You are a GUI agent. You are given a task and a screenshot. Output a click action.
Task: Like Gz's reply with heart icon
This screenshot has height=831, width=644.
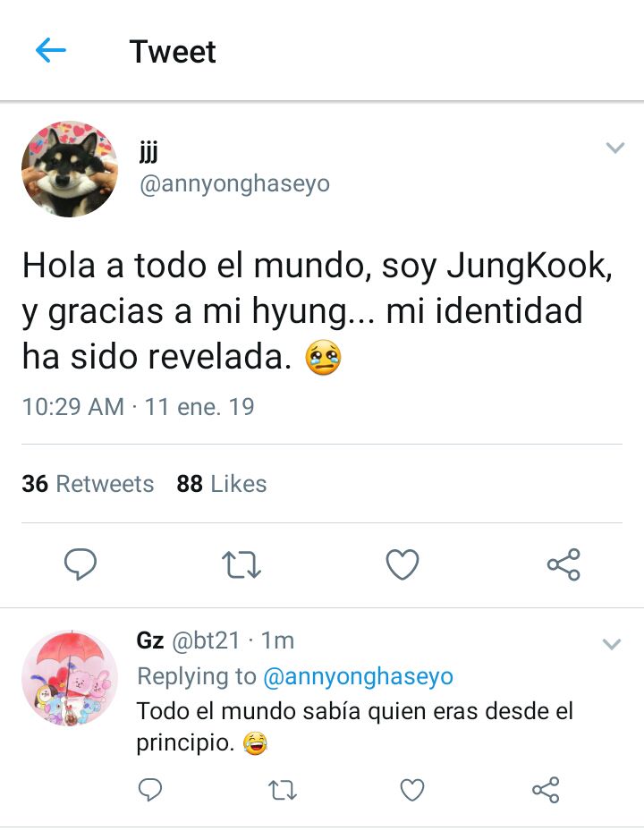(x=412, y=790)
